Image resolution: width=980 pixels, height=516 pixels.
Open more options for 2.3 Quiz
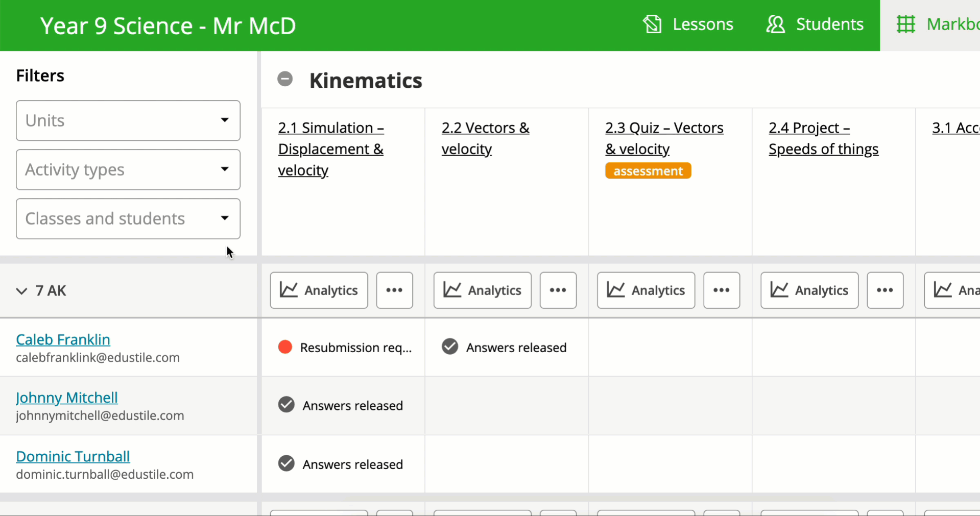coord(722,290)
